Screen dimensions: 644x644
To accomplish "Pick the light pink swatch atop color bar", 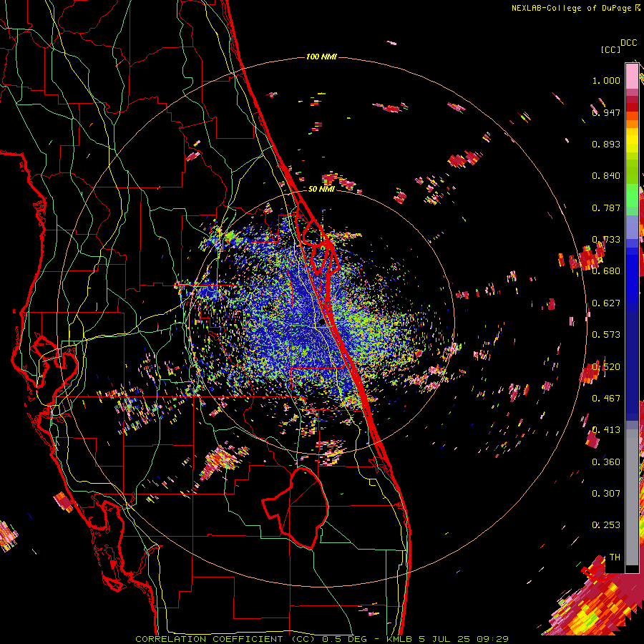I will click(x=632, y=76).
